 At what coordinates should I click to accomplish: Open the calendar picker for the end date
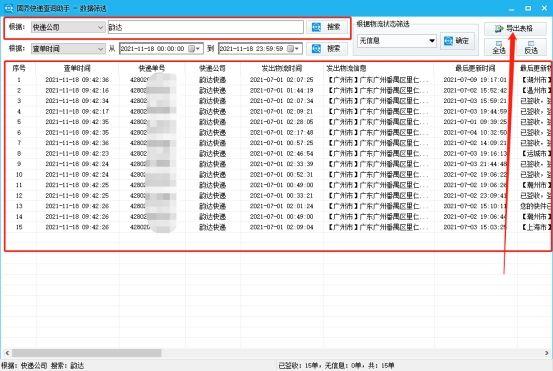[x=293, y=49]
